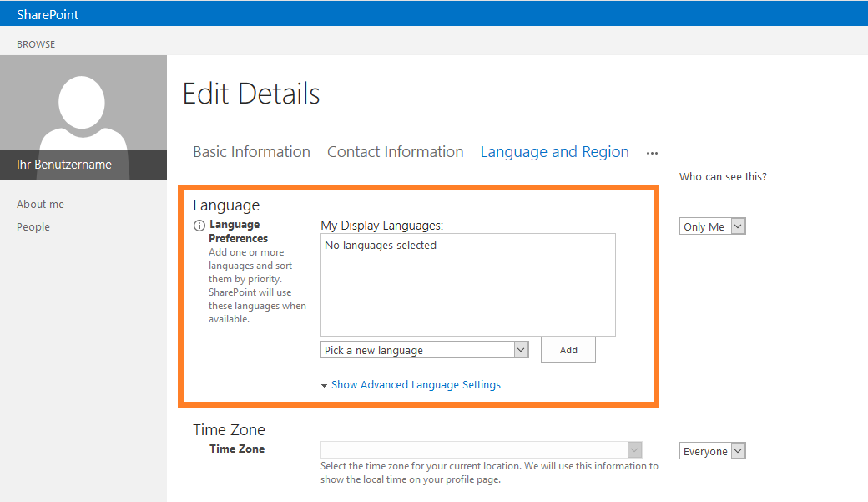
Task: Select the Language and Region tab
Action: pyautogui.click(x=555, y=152)
